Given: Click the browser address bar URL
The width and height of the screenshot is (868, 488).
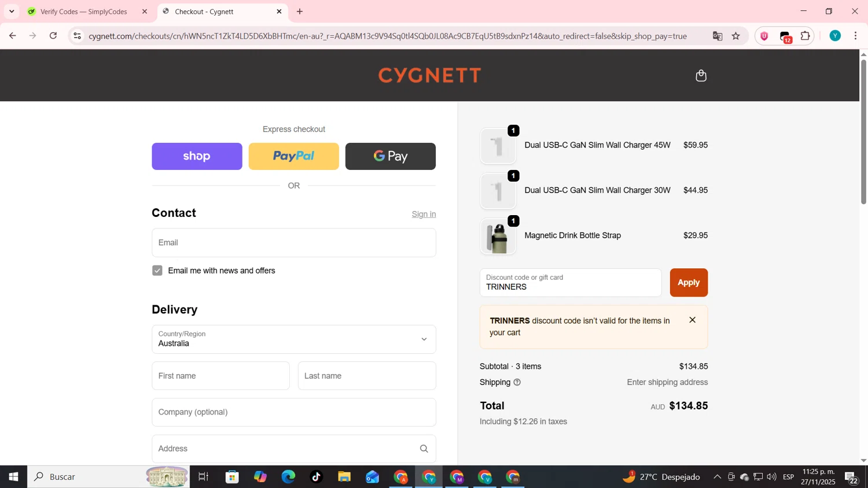Looking at the screenshot, I should (x=388, y=36).
